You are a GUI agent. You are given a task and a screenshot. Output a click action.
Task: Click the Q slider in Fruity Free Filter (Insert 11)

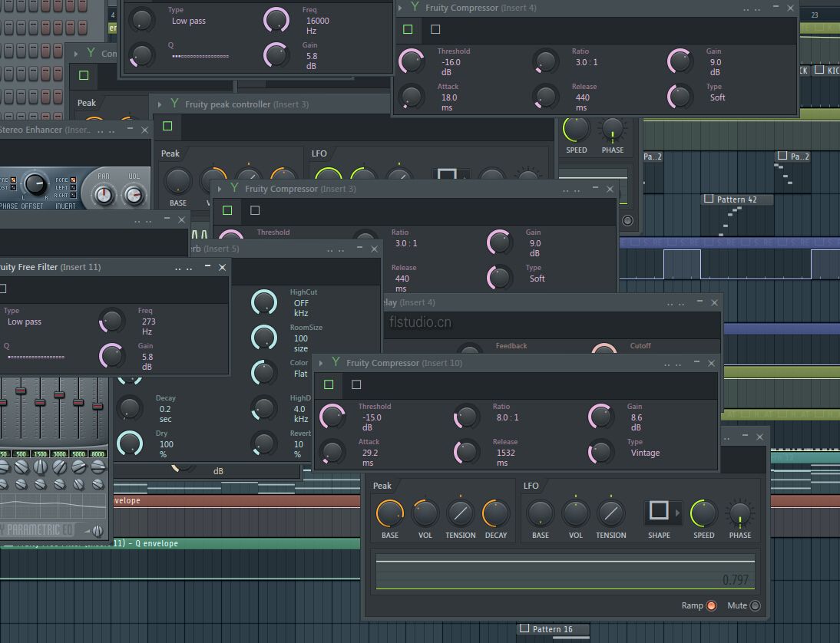click(x=36, y=357)
